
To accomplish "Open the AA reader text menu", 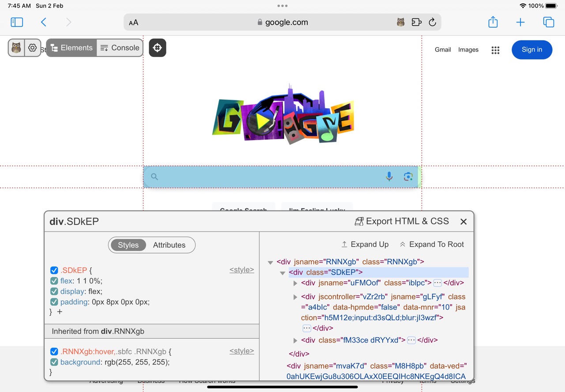I will pyautogui.click(x=133, y=22).
